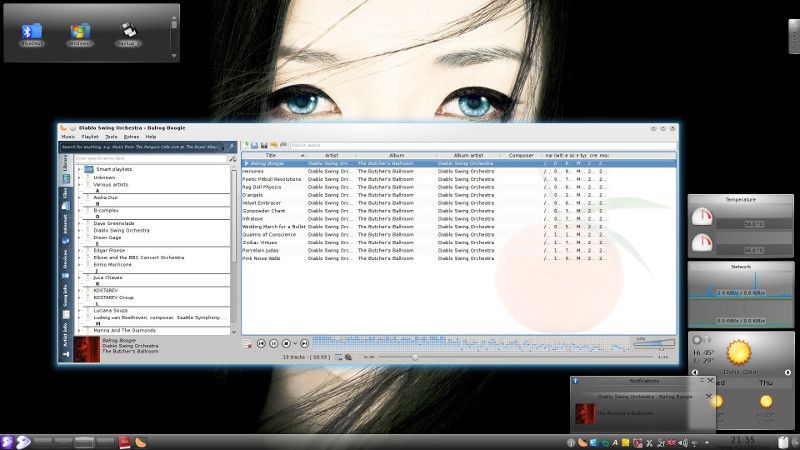Expand Diablo Swing Orchestra in library tree
This screenshot has width=800, height=450.
(x=79, y=231)
